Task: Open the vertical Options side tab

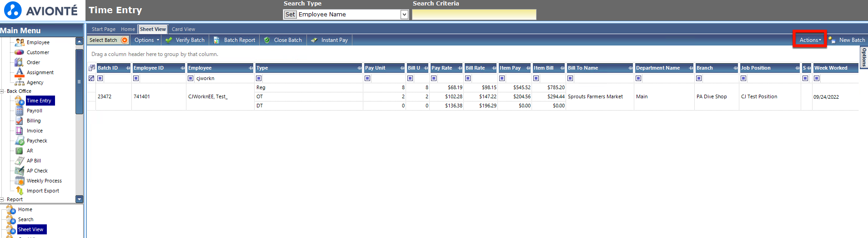Action: tap(864, 57)
